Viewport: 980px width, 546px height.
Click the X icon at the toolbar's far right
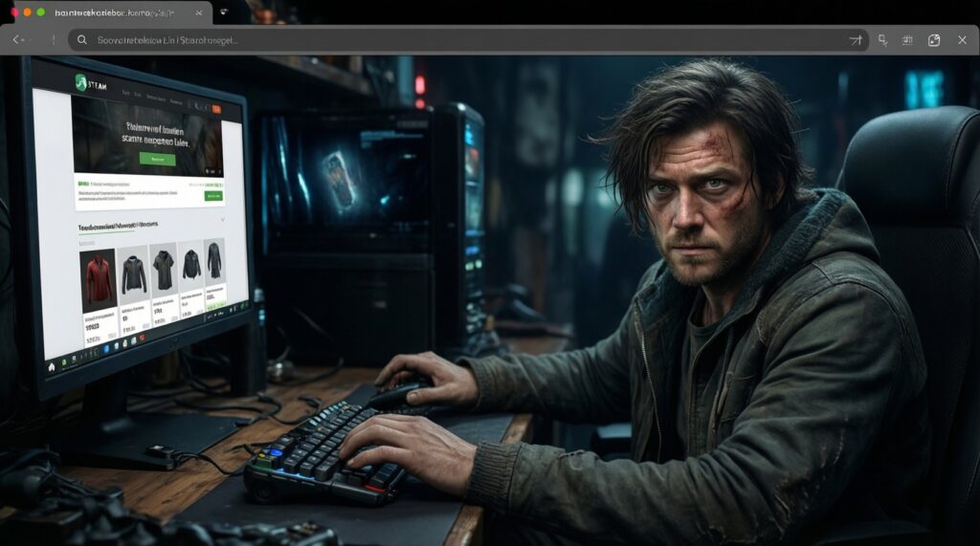(962, 40)
